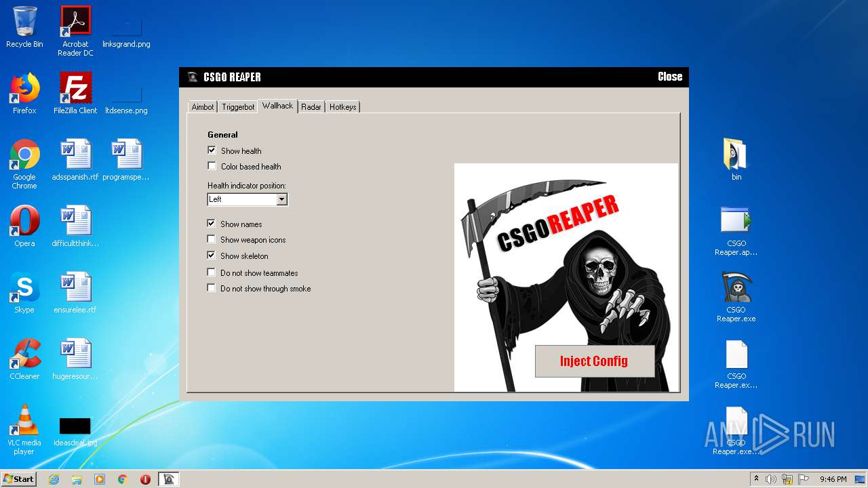Open Windows Explorer from the taskbar

[77, 479]
